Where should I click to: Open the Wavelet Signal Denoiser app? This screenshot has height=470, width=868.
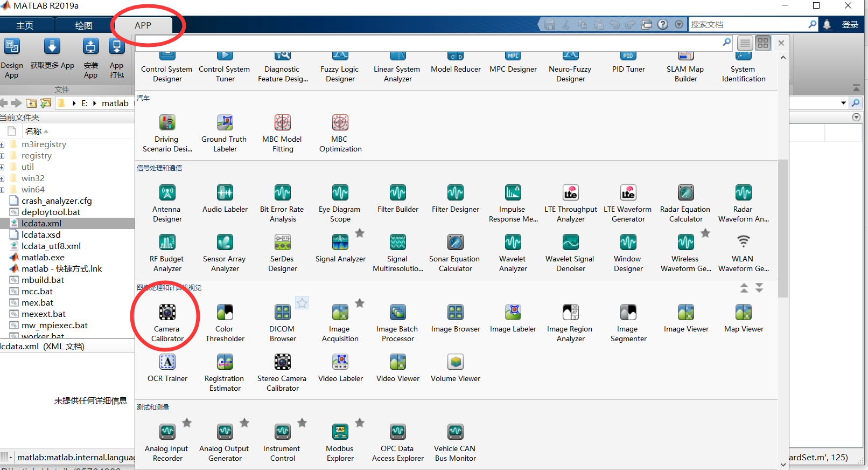tap(571, 253)
